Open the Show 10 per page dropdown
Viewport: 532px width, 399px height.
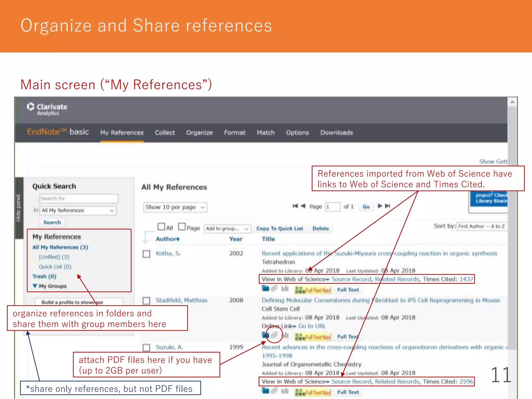175,207
